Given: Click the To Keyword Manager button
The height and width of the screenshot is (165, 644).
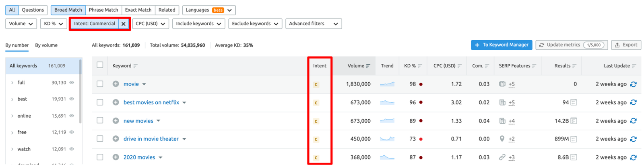Looking at the screenshot, I should [x=501, y=45].
